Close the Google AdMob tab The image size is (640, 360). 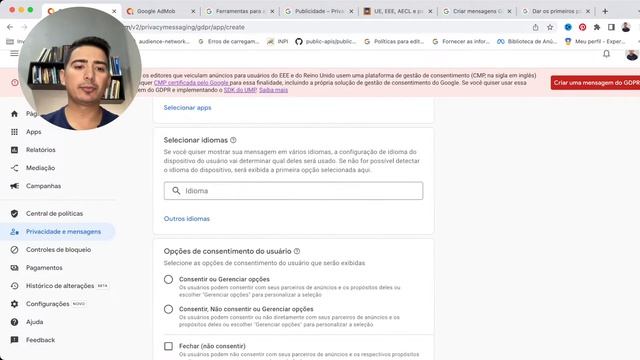tap(193, 11)
